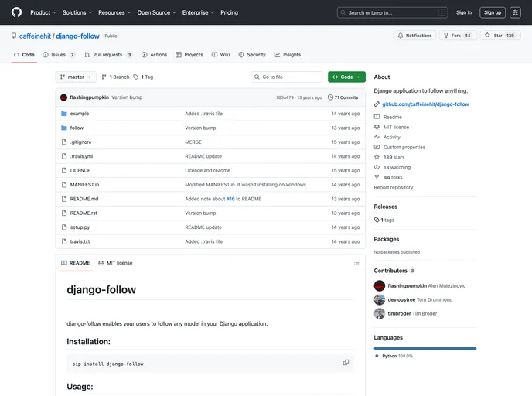Image resolution: width=532 pixels, height=396 pixels.
Task: Select the README tab in file viewer
Action: (x=75, y=263)
